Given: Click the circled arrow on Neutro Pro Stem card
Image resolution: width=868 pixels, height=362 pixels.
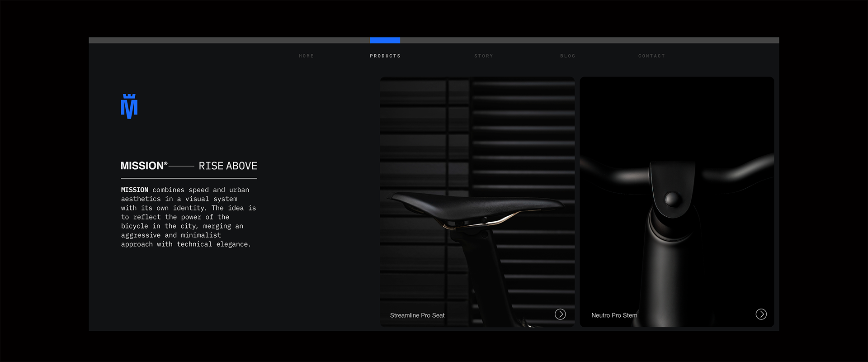Looking at the screenshot, I should point(761,314).
